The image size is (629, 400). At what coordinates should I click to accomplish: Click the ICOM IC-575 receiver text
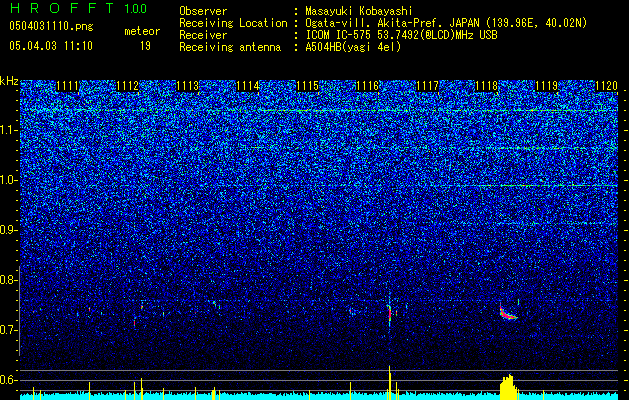(401, 35)
